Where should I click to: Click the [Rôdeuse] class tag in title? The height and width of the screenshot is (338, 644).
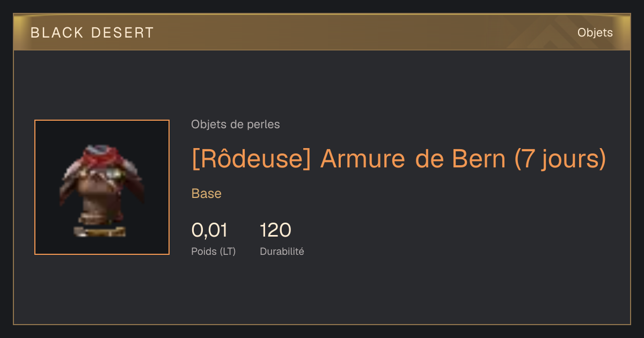pos(252,159)
